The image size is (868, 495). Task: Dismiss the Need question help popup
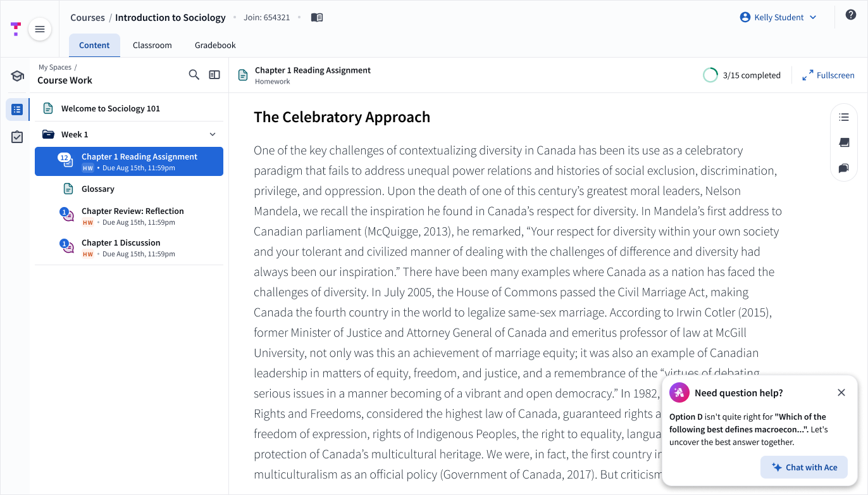click(x=841, y=392)
